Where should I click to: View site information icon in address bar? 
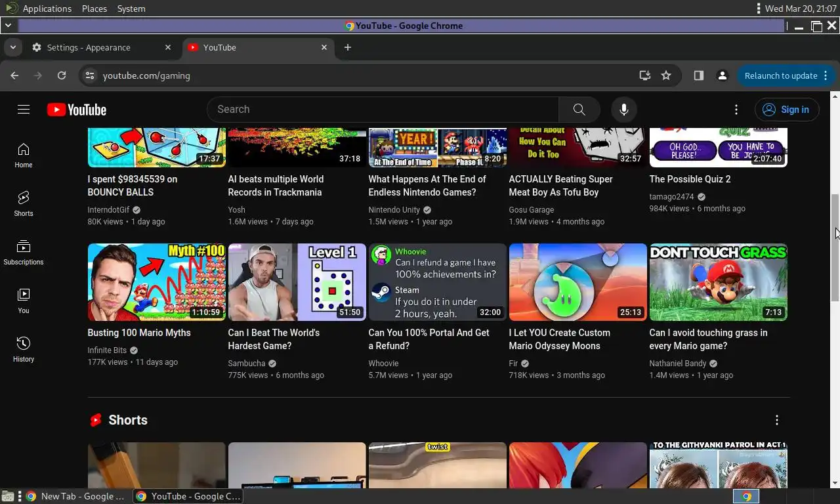coord(90,75)
